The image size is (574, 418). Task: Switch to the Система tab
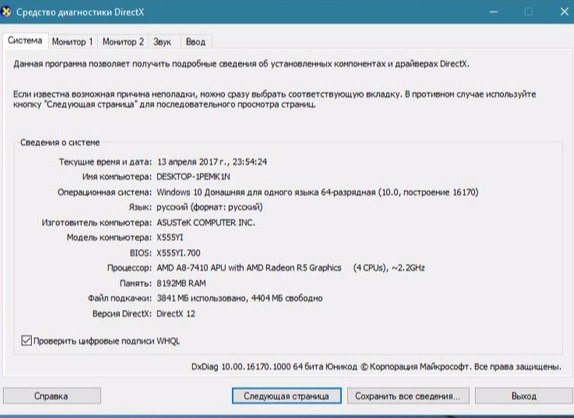click(x=25, y=40)
